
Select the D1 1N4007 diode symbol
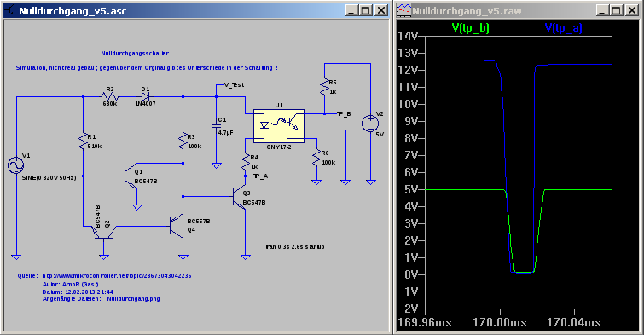pos(145,97)
